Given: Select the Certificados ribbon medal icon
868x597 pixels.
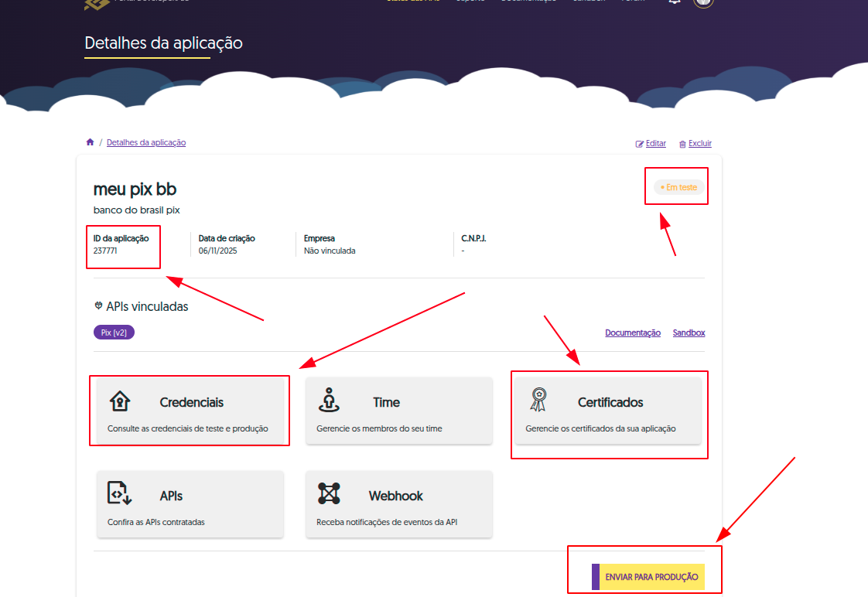Looking at the screenshot, I should (x=538, y=401).
